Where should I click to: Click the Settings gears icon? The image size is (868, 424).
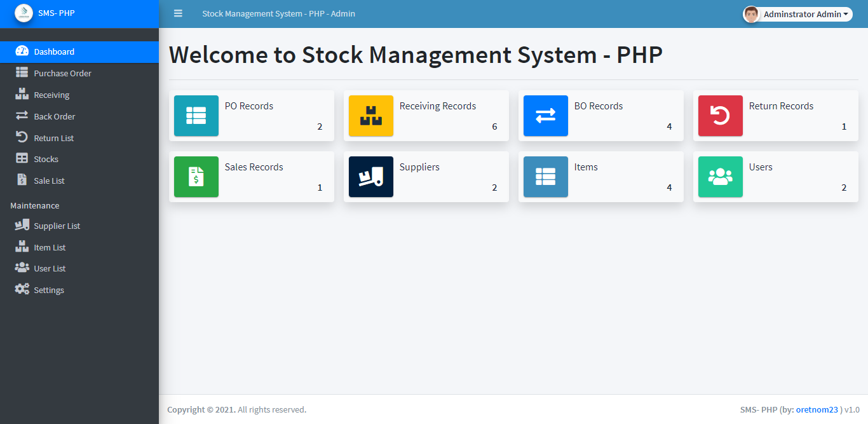(22, 289)
